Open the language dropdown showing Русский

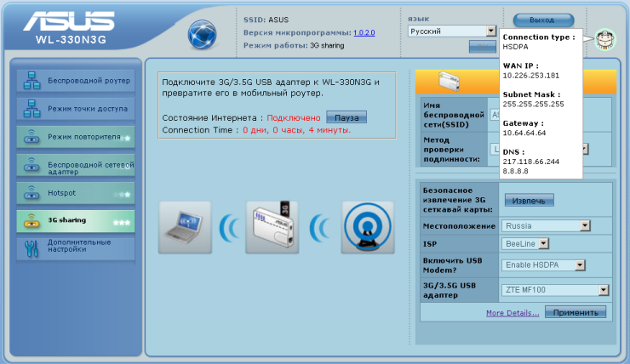[451, 31]
